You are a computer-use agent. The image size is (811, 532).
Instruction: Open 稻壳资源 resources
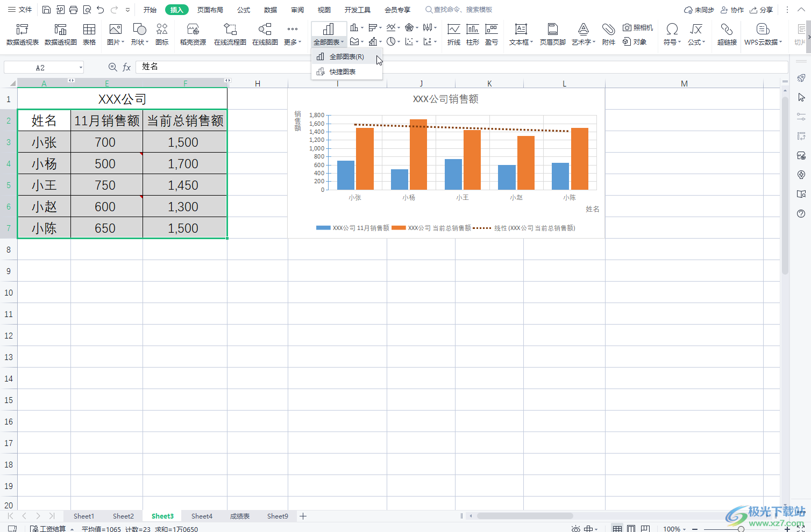(x=193, y=34)
